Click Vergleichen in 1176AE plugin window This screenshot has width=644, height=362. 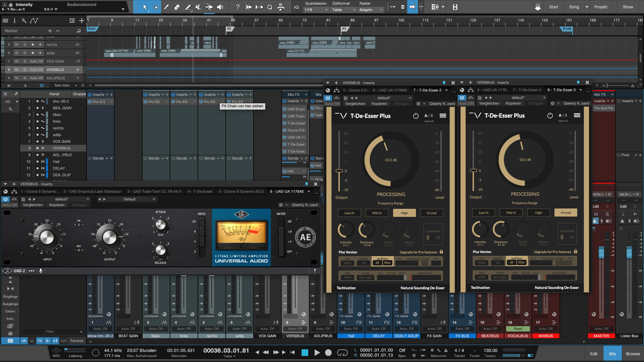(x=33, y=205)
